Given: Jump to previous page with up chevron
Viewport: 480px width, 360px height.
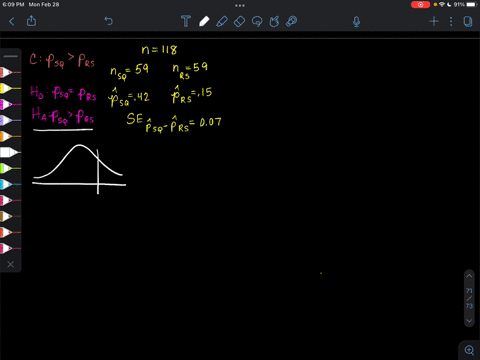Looking at the screenshot, I should [469, 276].
